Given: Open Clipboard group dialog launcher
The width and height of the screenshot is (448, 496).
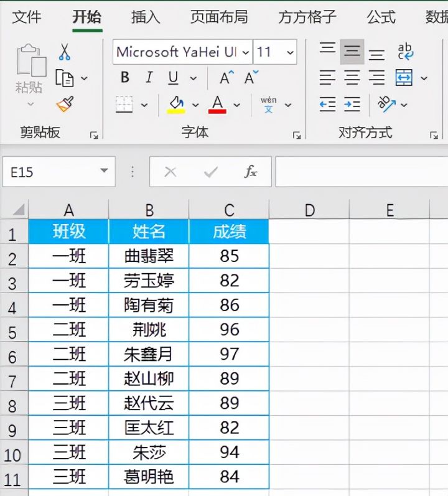Looking at the screenshot, I should click(x=94, y=136).
